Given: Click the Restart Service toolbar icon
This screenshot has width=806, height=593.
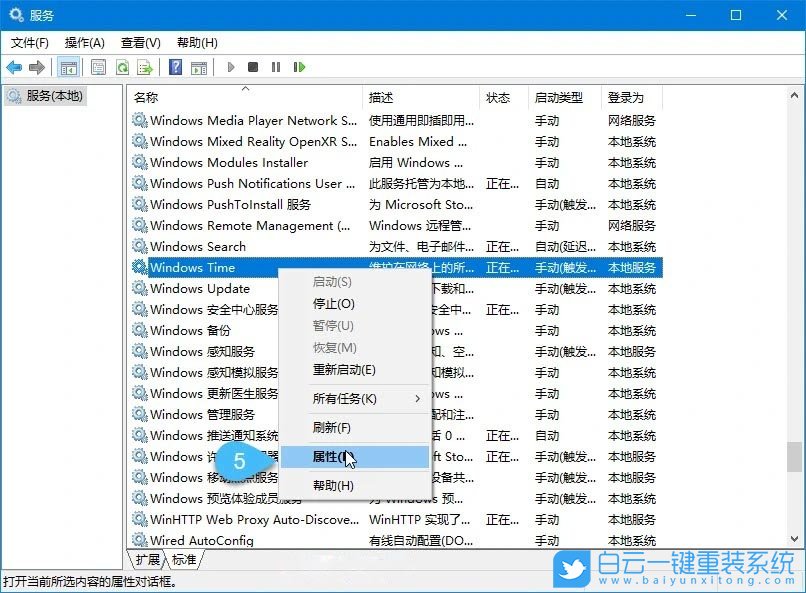Looking at the screenshot, I should [x=299, y=67].
